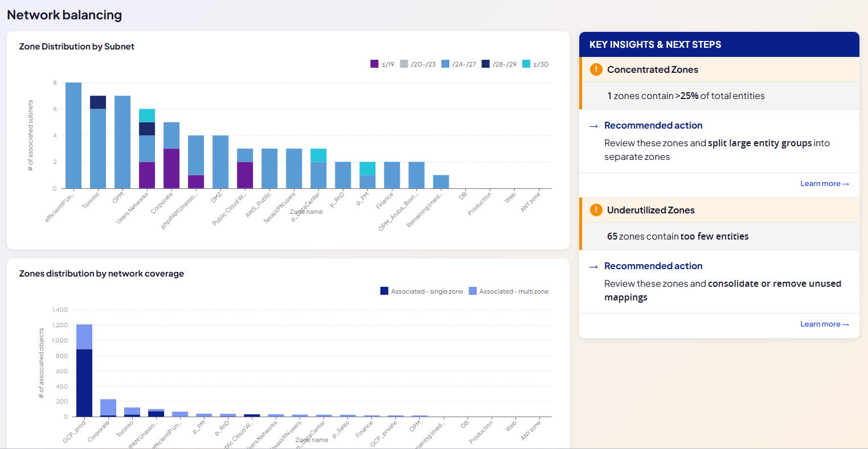Toggle Associated - single zone legend

click(x=421, y=291)
